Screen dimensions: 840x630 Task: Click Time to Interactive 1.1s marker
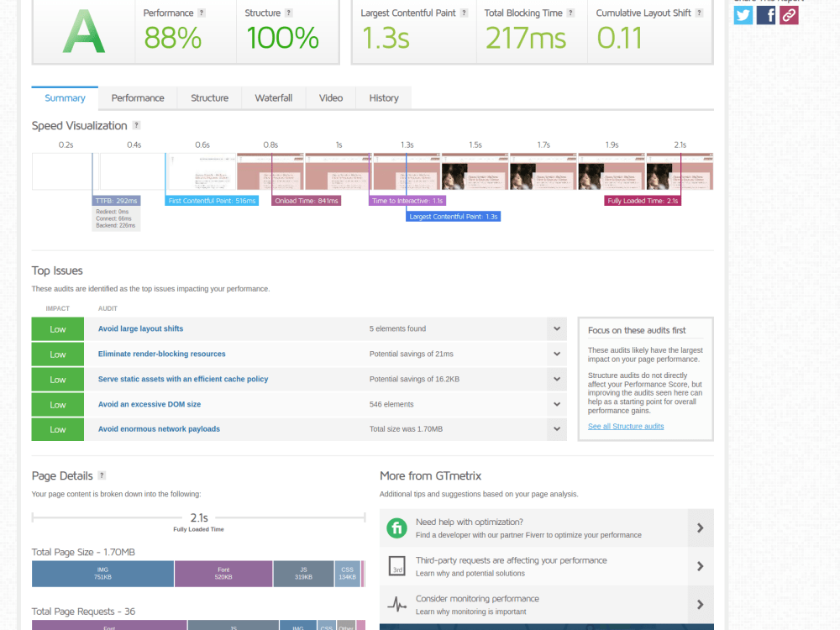(x=407, y=201)
